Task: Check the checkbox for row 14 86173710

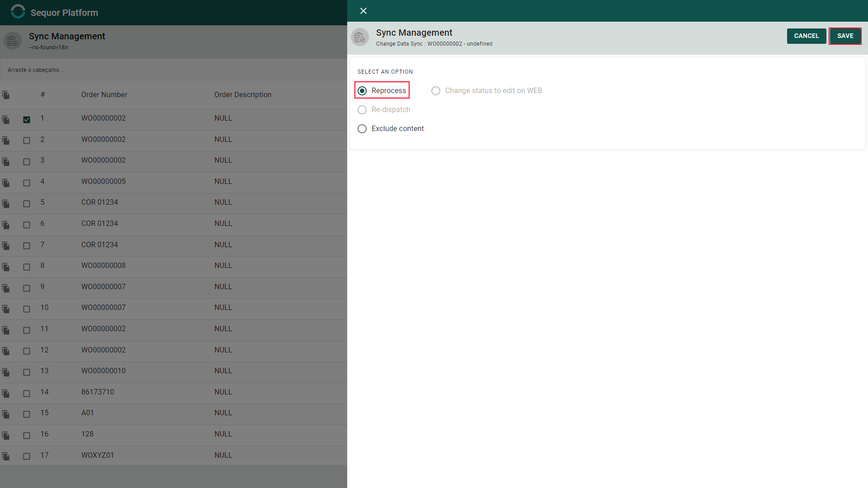Action: click(x=27, y=394)
